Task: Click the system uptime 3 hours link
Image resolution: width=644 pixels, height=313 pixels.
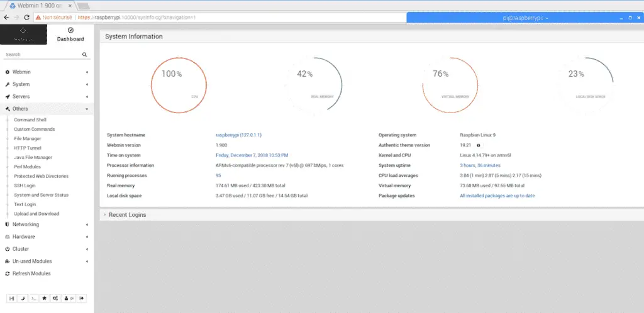Action: [x=480, y=165]
